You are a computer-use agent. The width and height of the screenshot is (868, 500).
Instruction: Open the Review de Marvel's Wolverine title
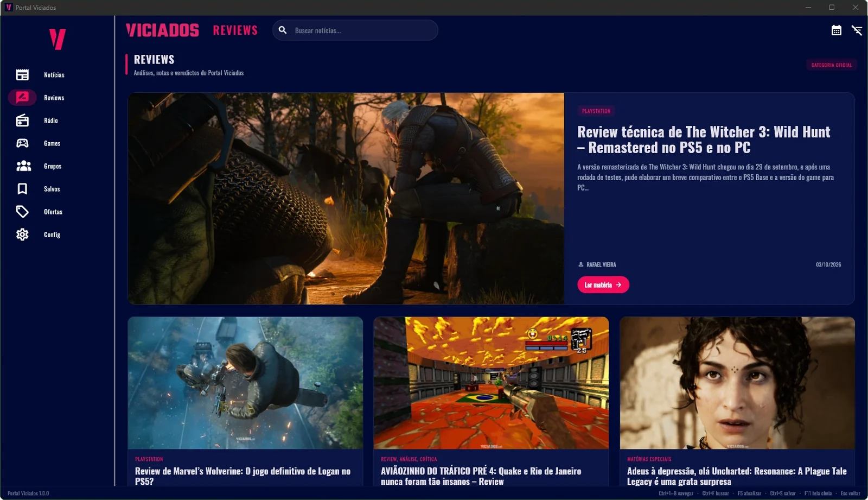click(x=243, y=476)
